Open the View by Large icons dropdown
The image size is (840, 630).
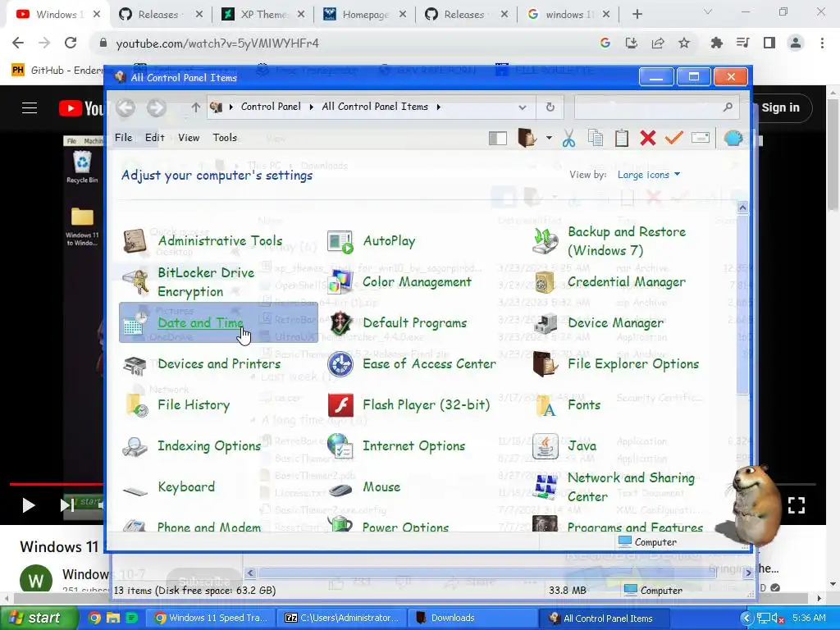[649, 175]
